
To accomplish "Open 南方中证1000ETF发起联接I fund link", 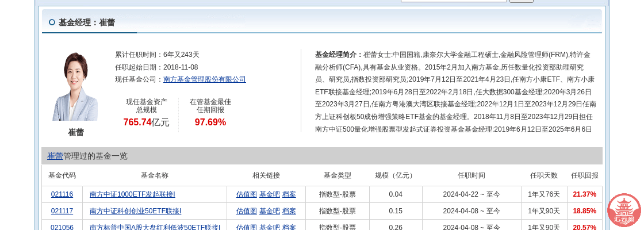I will coord(132,194).
